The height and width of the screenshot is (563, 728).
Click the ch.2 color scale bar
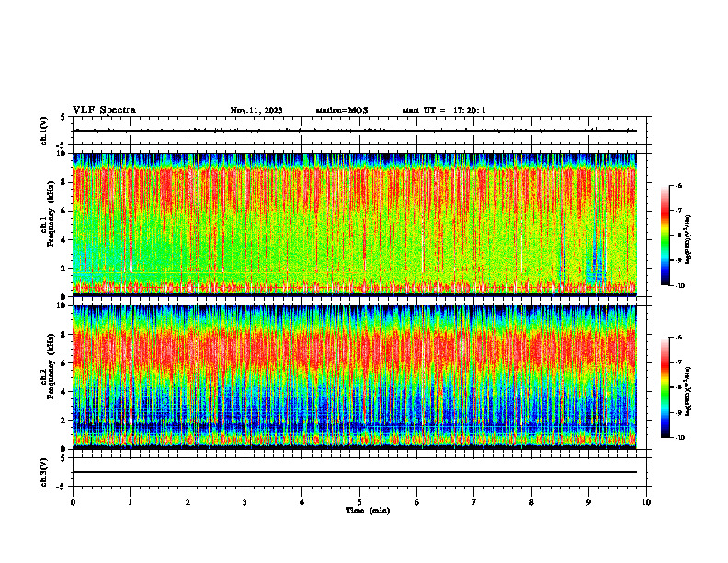(x=665, y=387)
